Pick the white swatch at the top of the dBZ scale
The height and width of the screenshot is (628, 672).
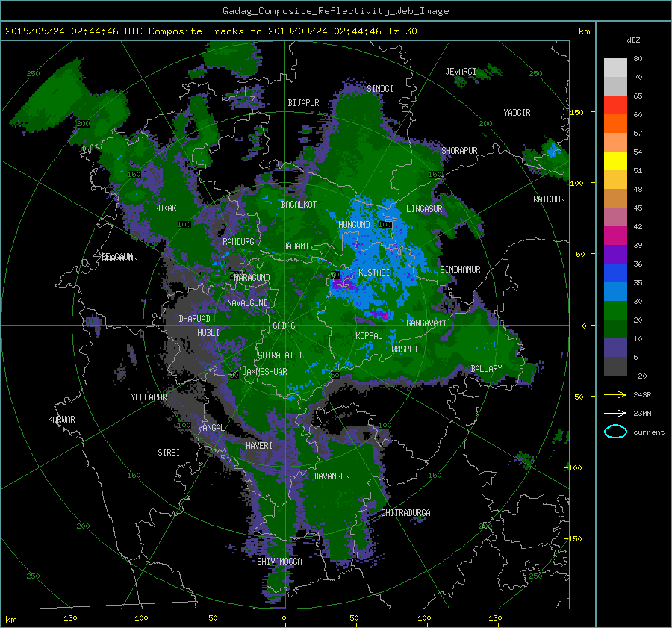(615, 68)
